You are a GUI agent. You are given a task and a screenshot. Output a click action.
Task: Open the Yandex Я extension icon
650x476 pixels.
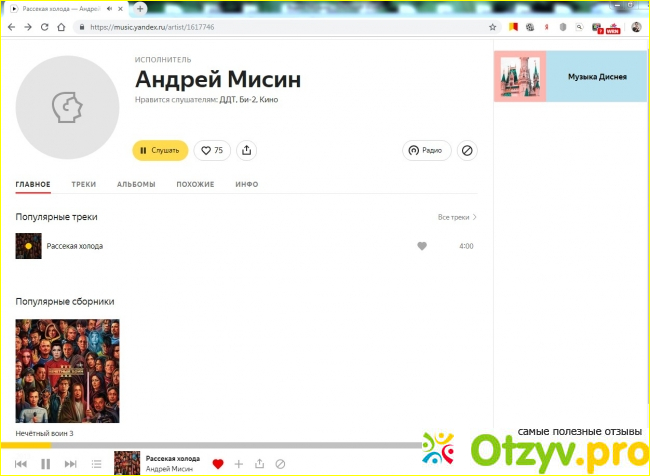point(546,27)
